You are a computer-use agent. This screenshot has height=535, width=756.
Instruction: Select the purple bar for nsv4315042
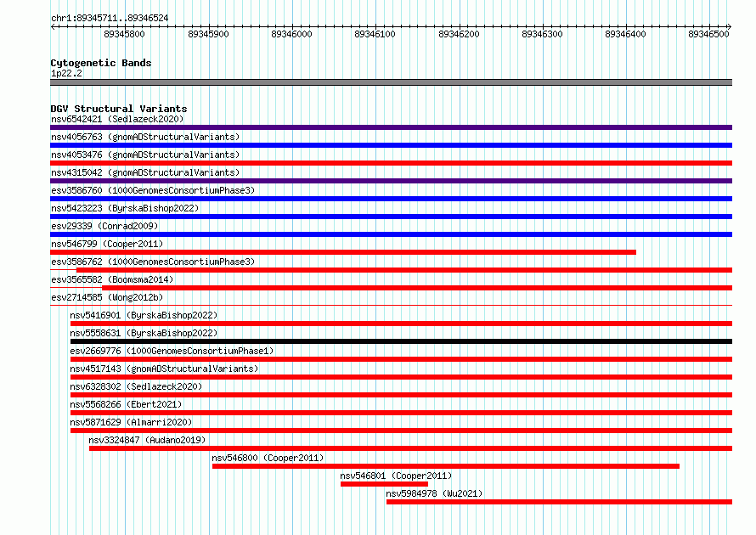391,181
